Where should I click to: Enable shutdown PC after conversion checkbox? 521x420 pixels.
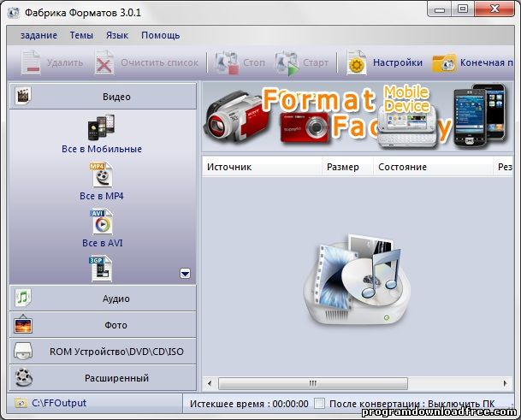[x=319, y=404]
